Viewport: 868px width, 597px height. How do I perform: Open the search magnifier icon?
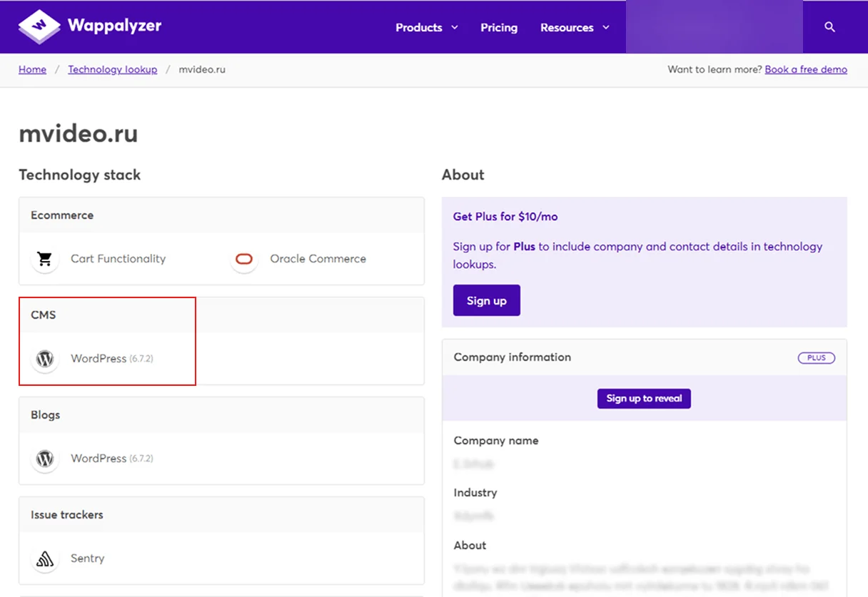click(x=829, y=27)
